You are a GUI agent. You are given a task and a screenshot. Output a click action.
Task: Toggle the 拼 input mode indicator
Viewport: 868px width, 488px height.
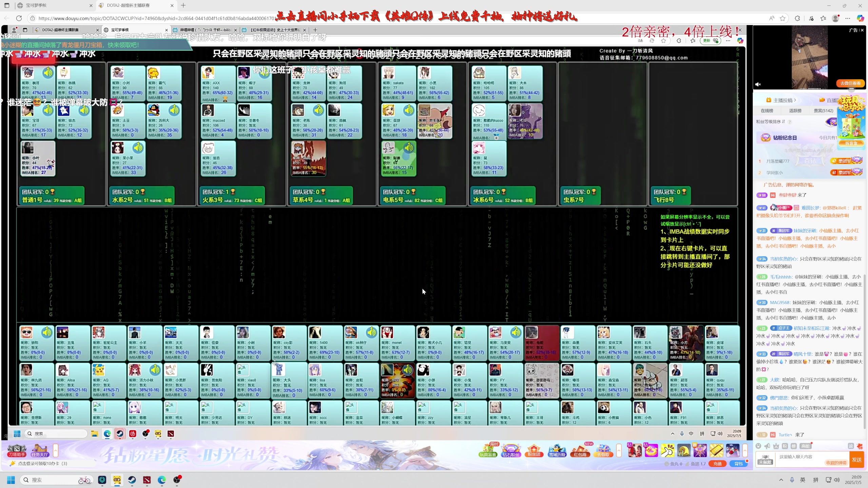(816, 480)
